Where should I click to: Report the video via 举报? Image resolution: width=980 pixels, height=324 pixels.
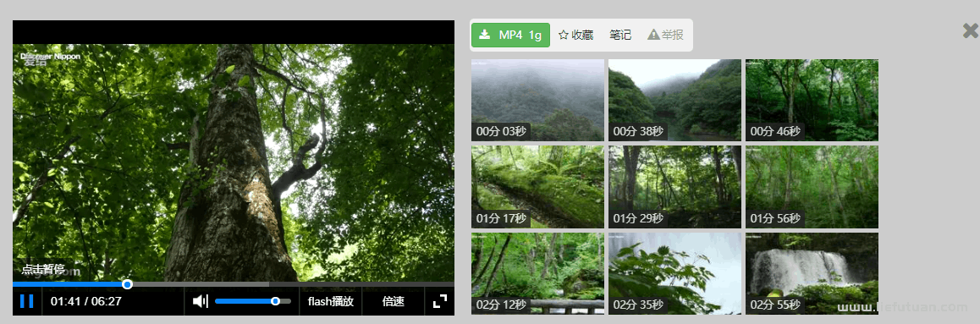click(x=666, y=35)
